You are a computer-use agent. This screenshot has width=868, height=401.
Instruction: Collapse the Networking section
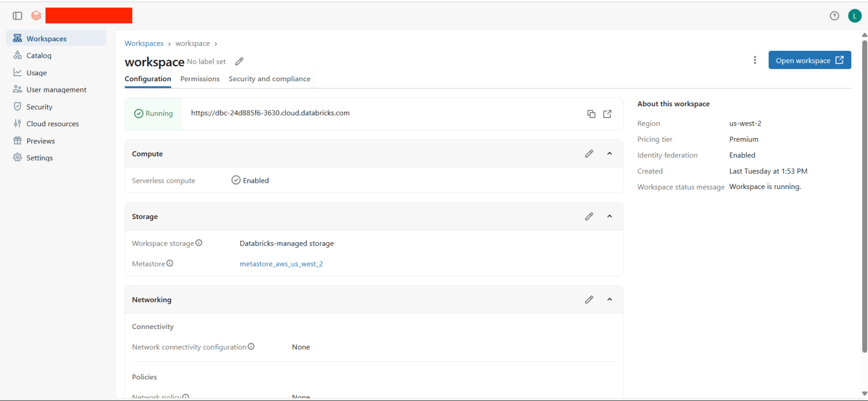[x=610, y=300]
